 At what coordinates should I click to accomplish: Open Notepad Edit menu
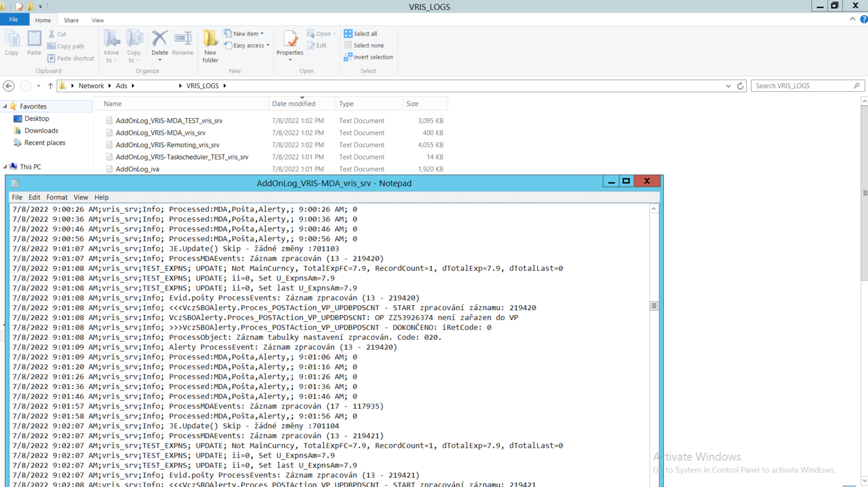pyautogui.click(x=34, y=198)
